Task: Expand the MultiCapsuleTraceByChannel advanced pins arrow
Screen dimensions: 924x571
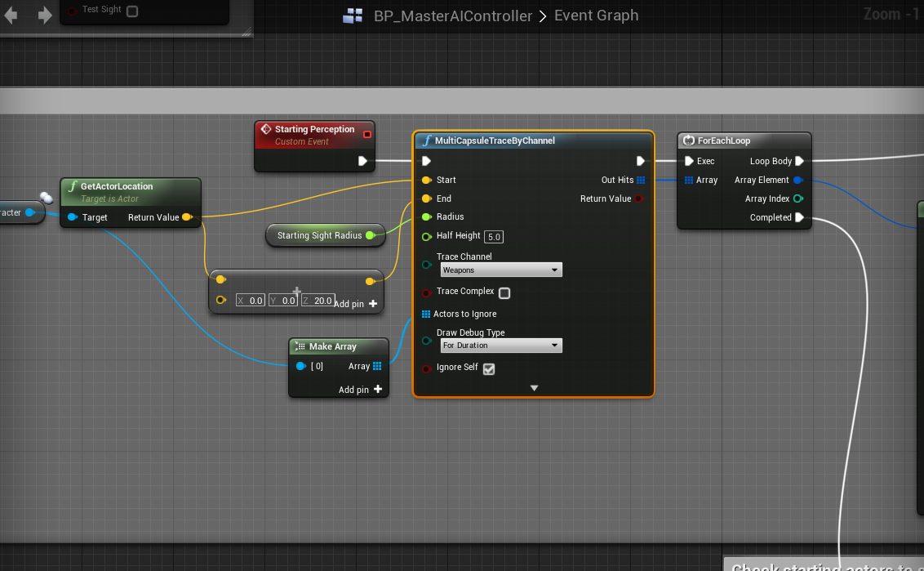Action: tap(534, 388)
